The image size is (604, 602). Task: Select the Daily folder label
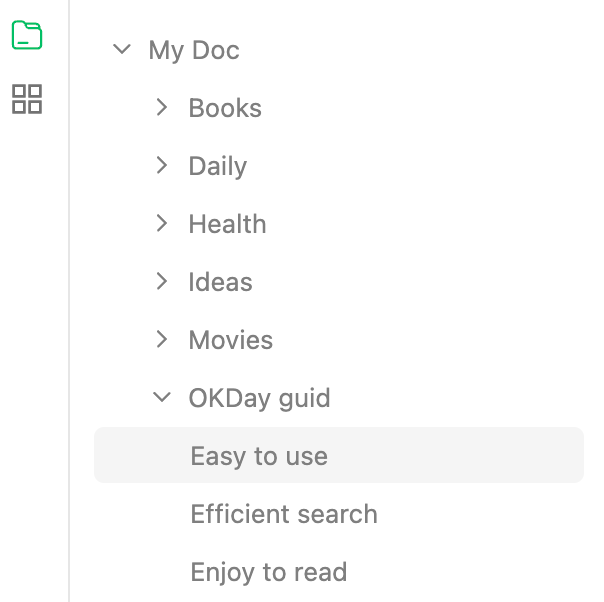pos(217,166)
